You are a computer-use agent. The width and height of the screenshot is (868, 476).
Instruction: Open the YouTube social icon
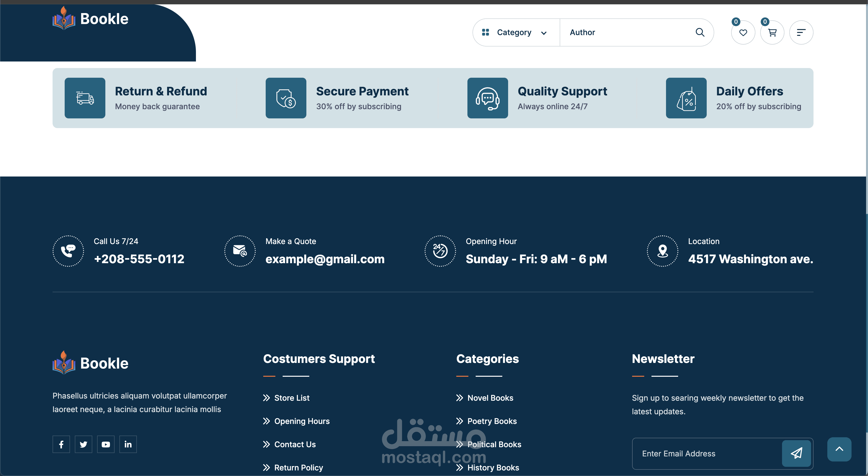(106, 444)
